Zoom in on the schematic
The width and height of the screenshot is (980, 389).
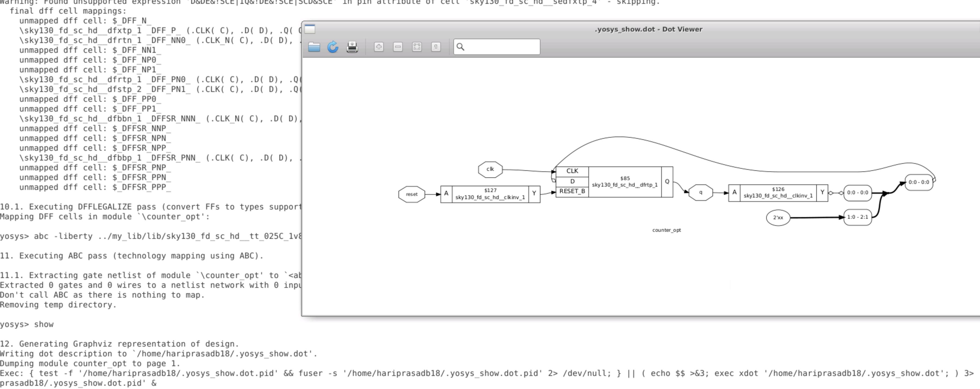pos(379,47)
